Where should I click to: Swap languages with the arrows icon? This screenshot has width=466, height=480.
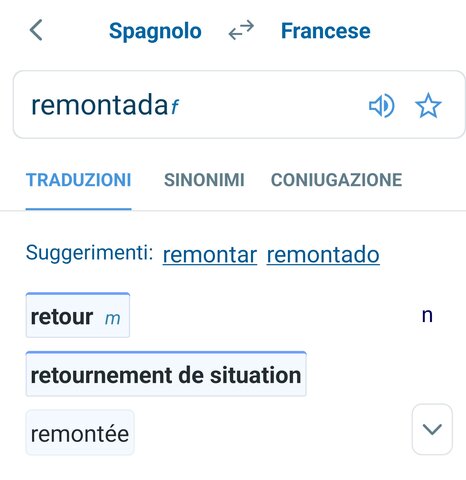pyautogui.click(x=241, y=30)
